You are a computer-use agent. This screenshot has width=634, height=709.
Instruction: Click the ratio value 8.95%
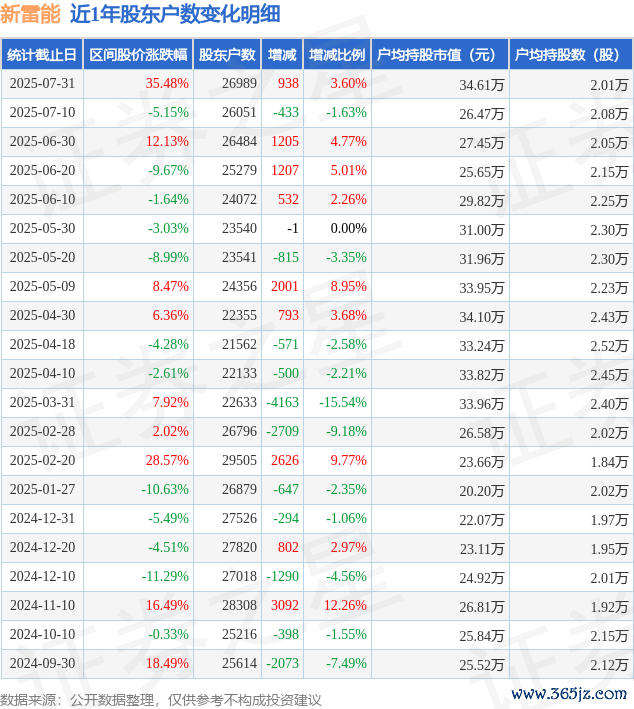click(x=348, y=286)
